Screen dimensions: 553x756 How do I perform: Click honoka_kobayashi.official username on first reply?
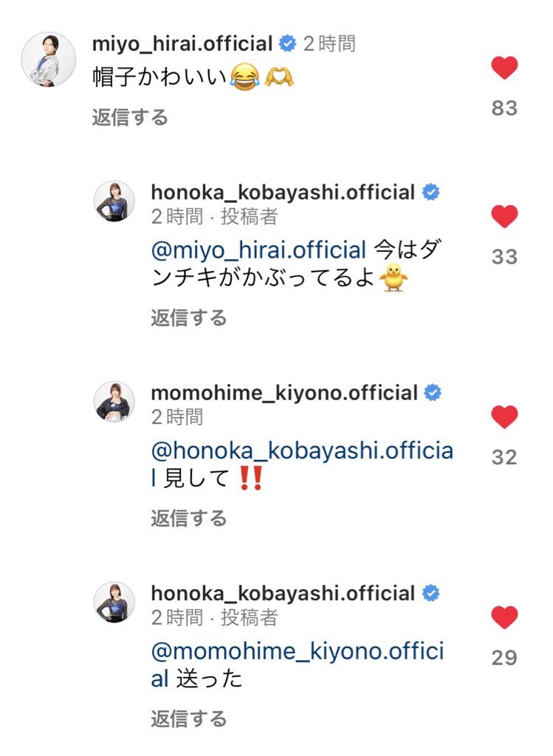pos(283,193)
